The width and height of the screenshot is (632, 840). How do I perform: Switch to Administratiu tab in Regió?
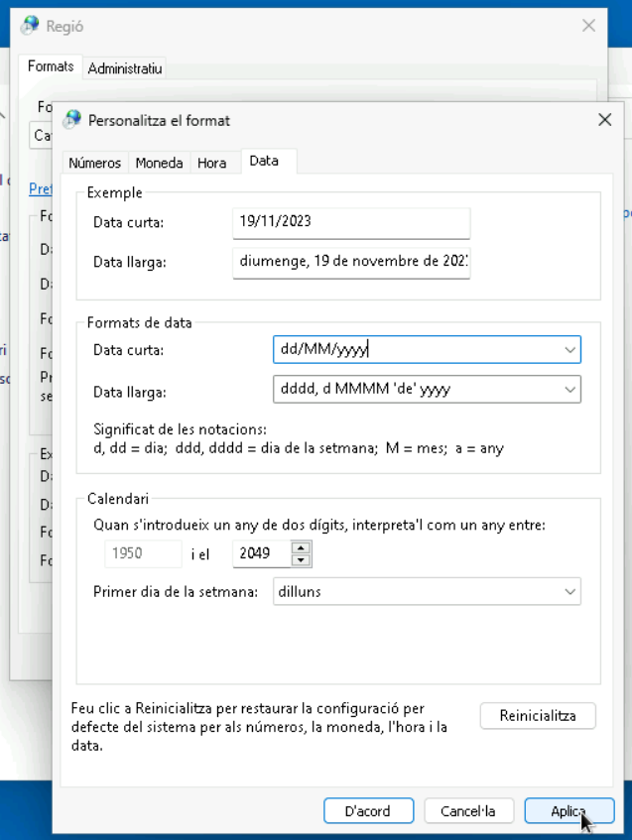coord(125,68)
